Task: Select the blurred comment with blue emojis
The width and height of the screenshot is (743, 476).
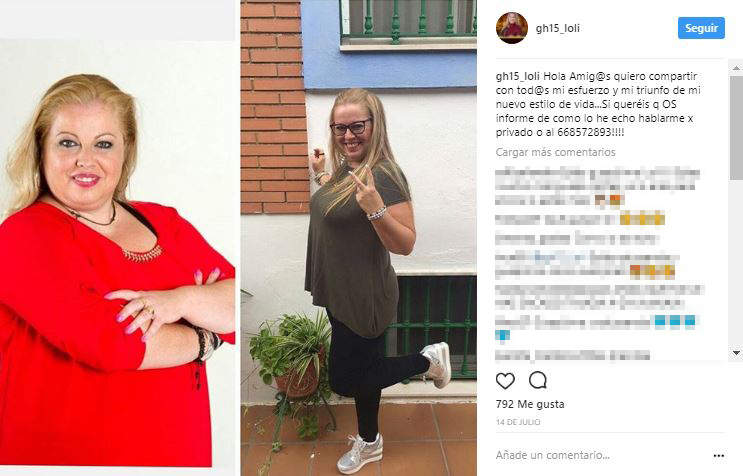Action: click(x=596, y=328)
